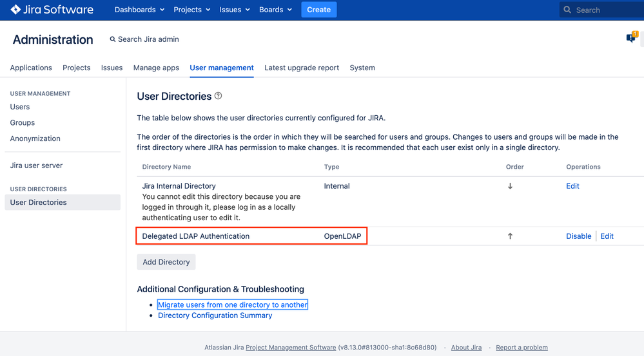
Task: Open Project Management Software footer link
Action: point(291,347)
